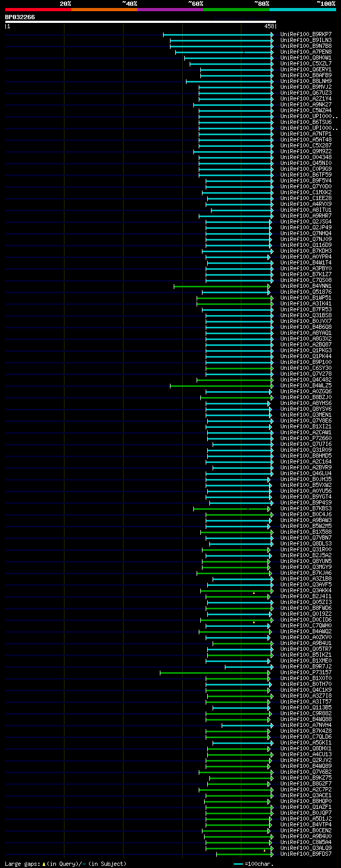Select label UniRef100_A8ITU1
Screen dimensions: 341x868
pos(306,210)
